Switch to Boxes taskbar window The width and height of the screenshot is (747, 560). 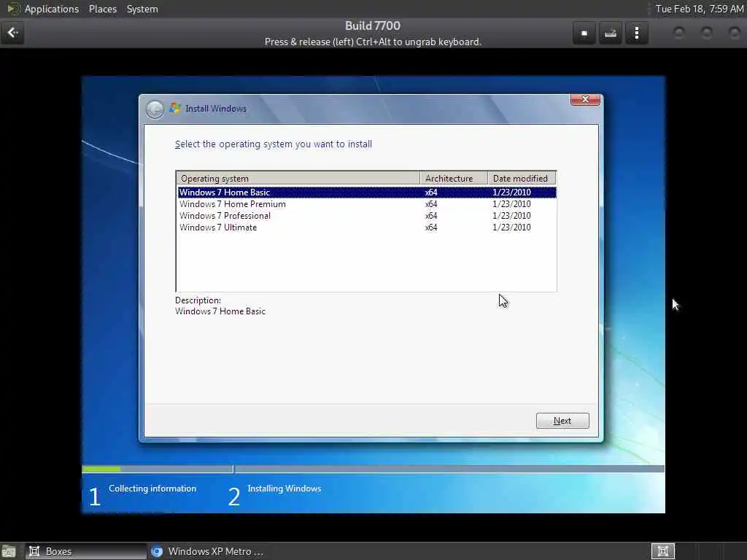[x=86, y=551]
